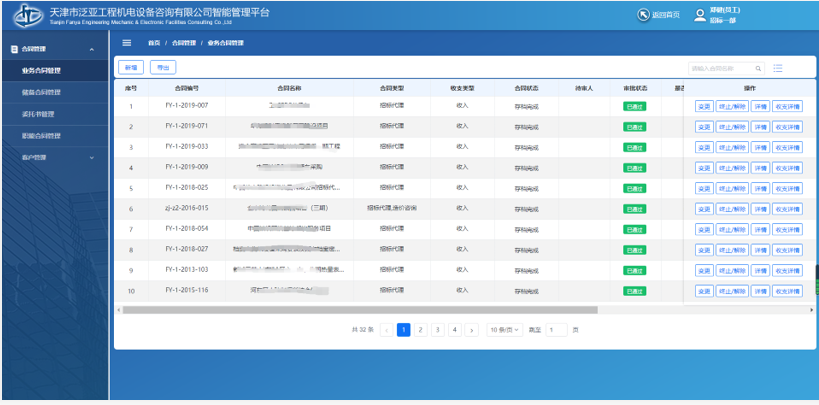The width and height of the screenshot is (819, 405).
Task: Click the 返回首页 arrow icon
Action: [x=643, y=14]
